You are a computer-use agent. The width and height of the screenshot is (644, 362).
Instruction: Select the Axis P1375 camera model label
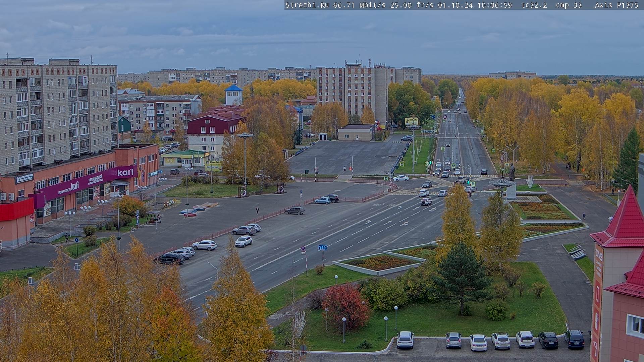(x=616, y=5)
